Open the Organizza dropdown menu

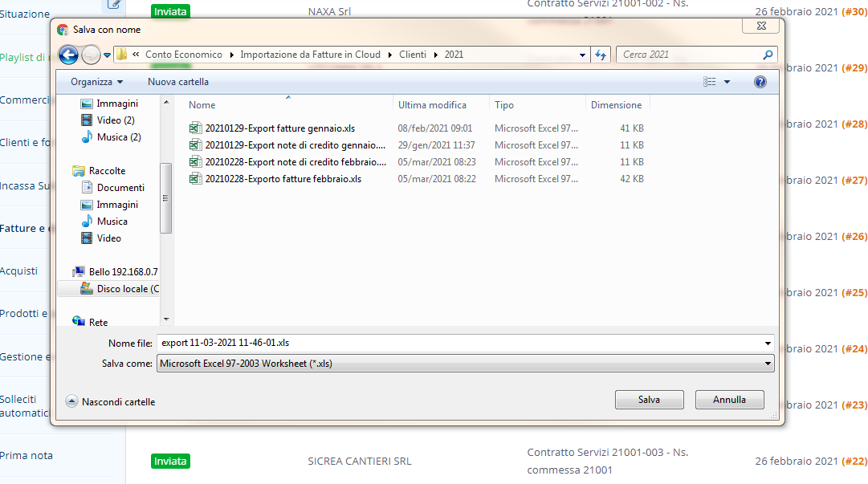96,82
